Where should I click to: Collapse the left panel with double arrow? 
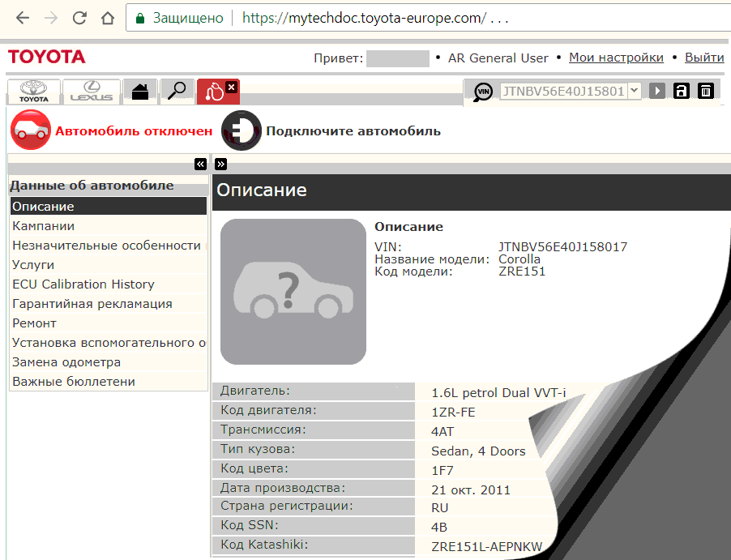coord(201,164)
